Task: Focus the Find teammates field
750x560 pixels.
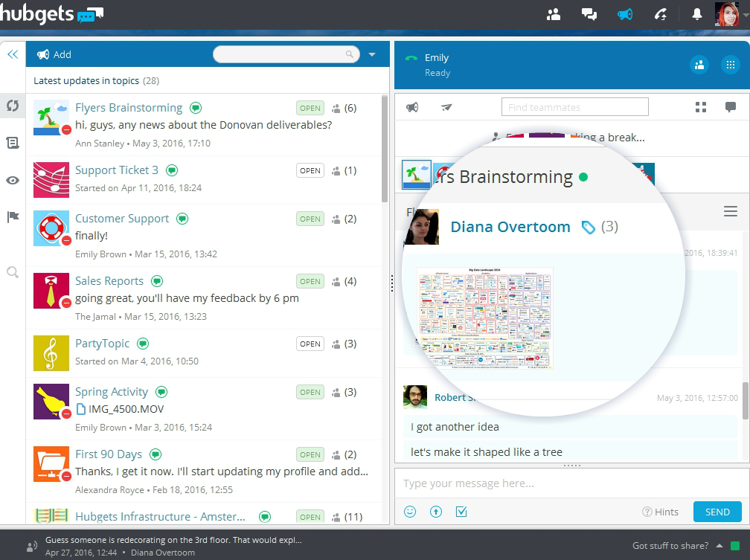Action: click(575, 107)
